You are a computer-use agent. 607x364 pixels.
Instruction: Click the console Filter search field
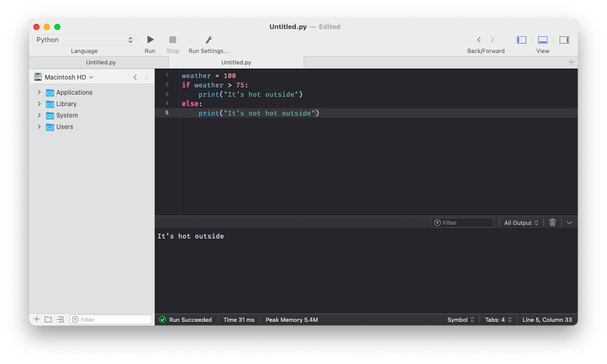tap(462, 222)
